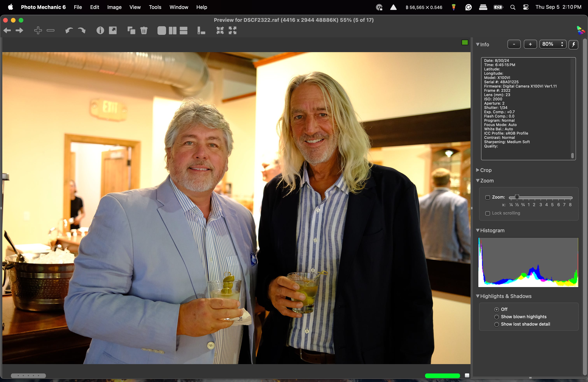588x382 pixels.
Task: Delete photo with the trash icon
Action: coord(144,31)
